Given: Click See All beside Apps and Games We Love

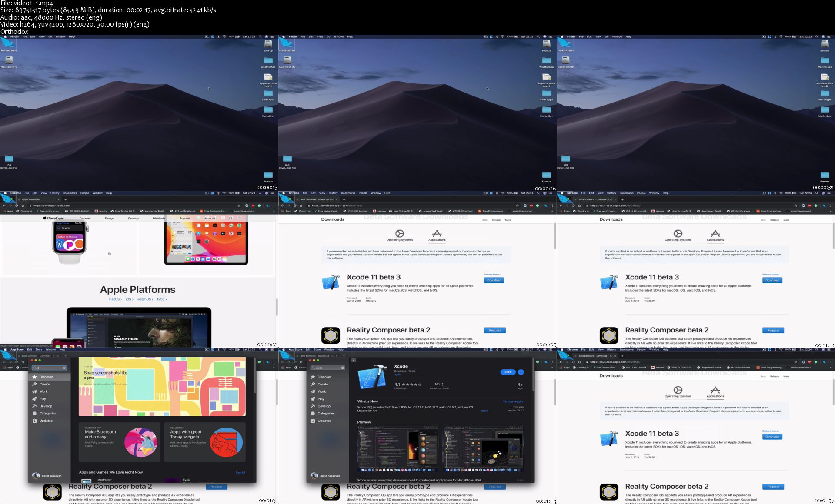Looking at the screenshot, I should point(240,472).
